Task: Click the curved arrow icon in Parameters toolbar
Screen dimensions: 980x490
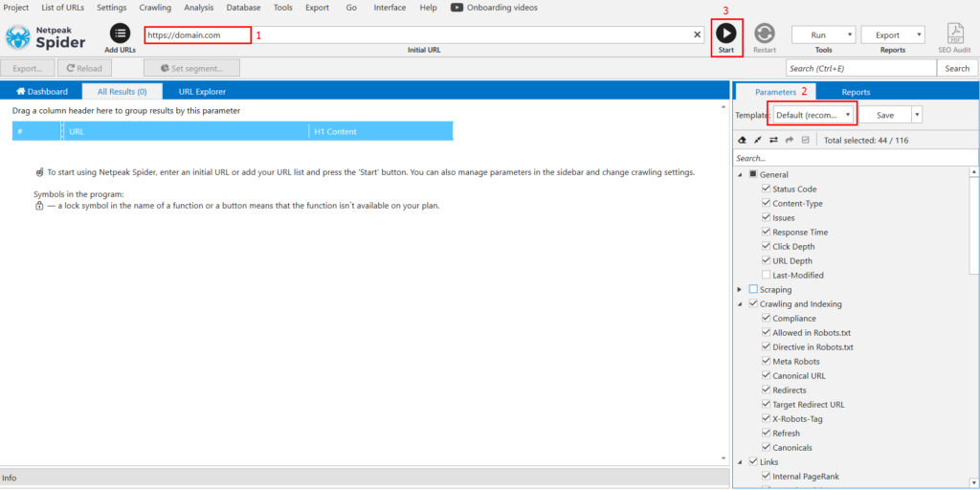Action: (790, 140)
